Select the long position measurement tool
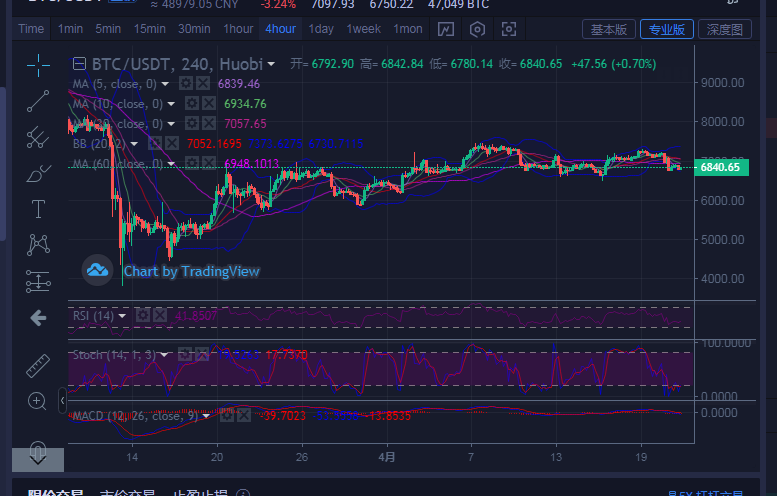777x496 pixels. pyautogui.click(x=38, y=281)
